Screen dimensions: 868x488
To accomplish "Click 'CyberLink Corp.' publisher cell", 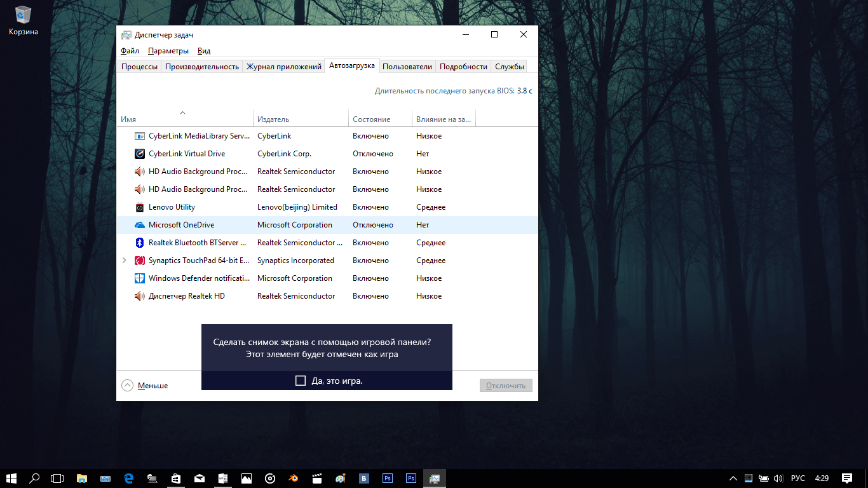I will pyautogui.click(x=284, y=154).
